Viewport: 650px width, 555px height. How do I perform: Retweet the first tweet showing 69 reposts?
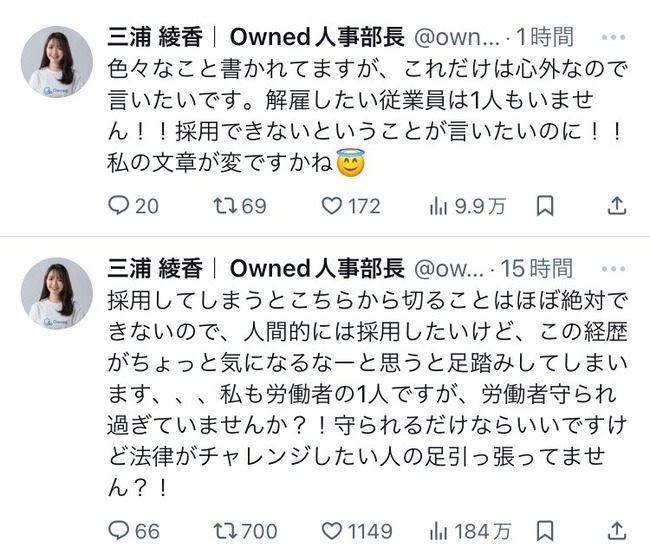227,206
